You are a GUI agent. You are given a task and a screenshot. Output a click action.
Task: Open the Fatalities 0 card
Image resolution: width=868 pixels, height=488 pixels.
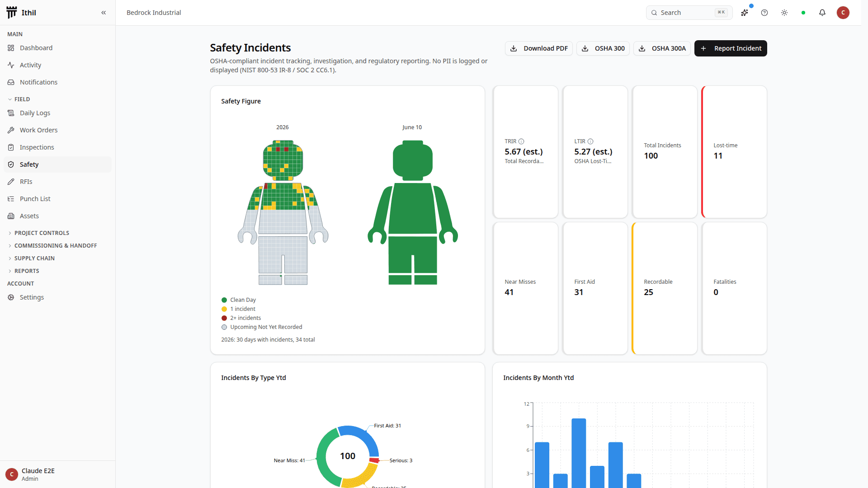(x=735, y=288)
